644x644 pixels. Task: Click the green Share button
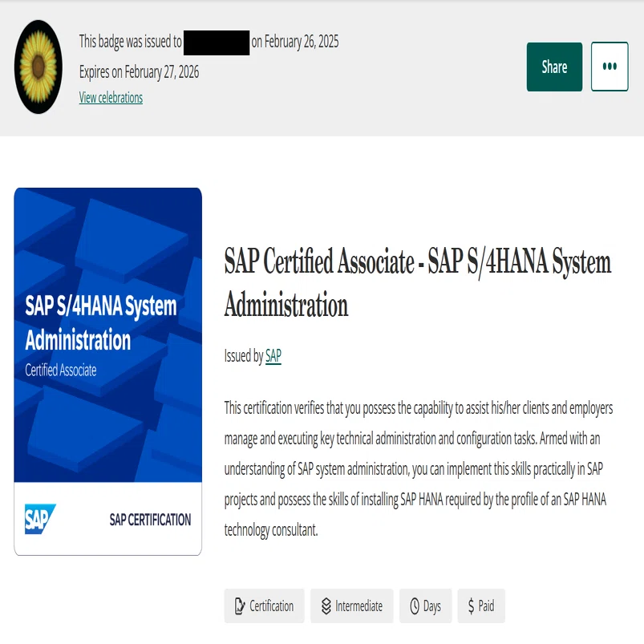(x=554, y=67)
